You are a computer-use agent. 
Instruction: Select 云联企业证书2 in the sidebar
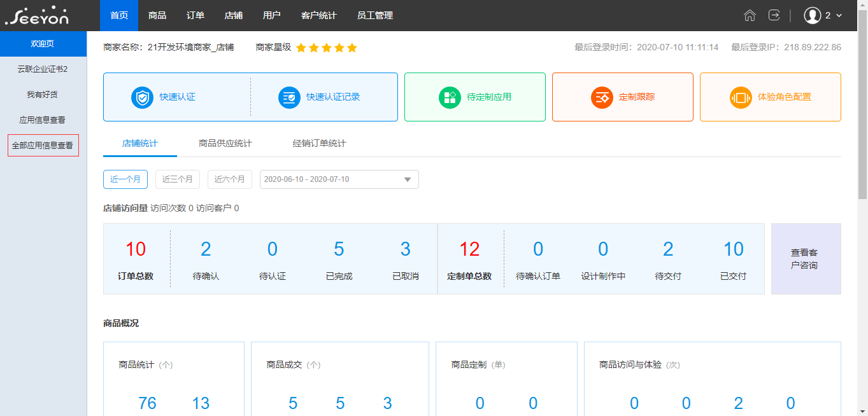[x=43, y=69]
